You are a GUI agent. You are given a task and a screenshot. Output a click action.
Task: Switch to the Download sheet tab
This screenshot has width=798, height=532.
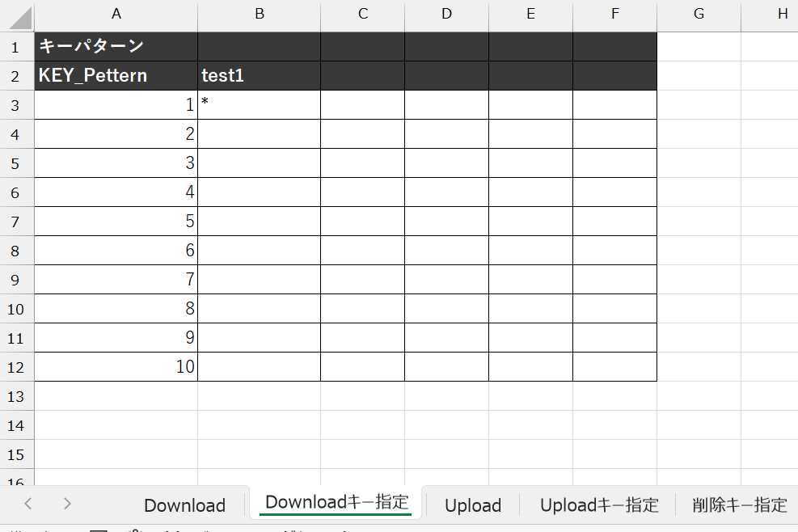184,505
